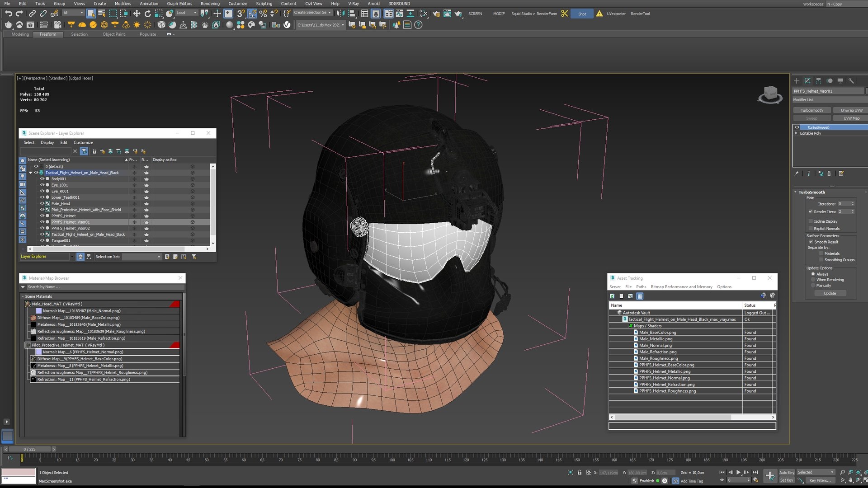Screen dimensions: 868x488
Task: Toggle visibility of the Male_Head layer row
Action: (42, 203)
